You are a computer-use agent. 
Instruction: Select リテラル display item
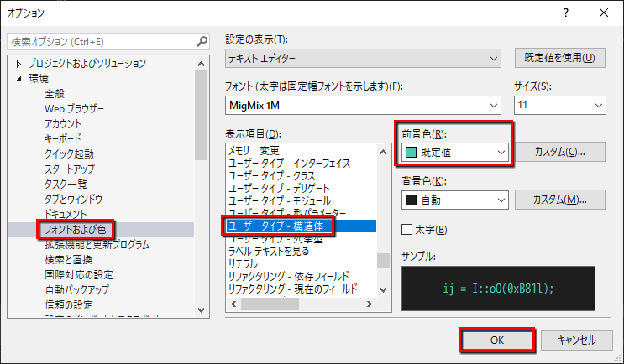tap(243, 264)
